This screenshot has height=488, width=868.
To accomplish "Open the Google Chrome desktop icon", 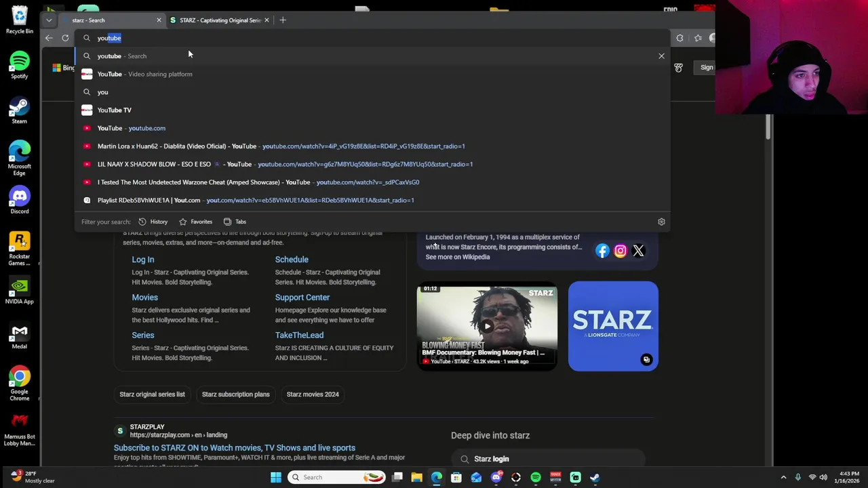I will coord(20,384).
